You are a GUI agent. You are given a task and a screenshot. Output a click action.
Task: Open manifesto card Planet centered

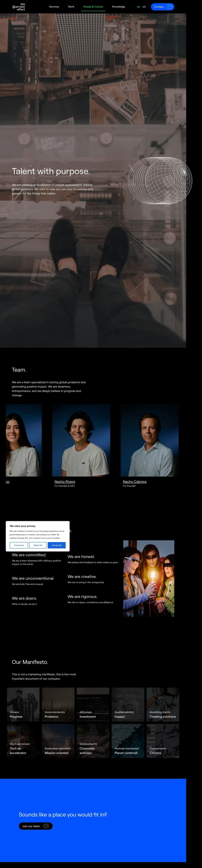(128, 741)
